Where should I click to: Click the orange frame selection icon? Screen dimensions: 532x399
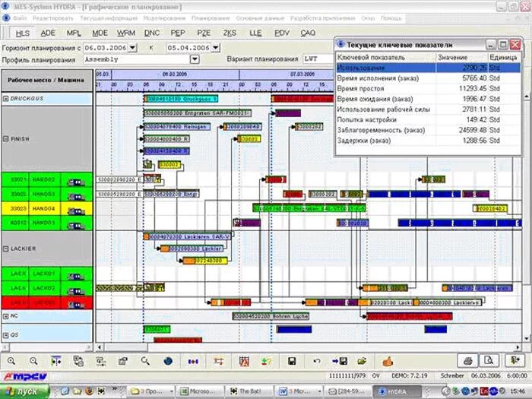[219, 361]
